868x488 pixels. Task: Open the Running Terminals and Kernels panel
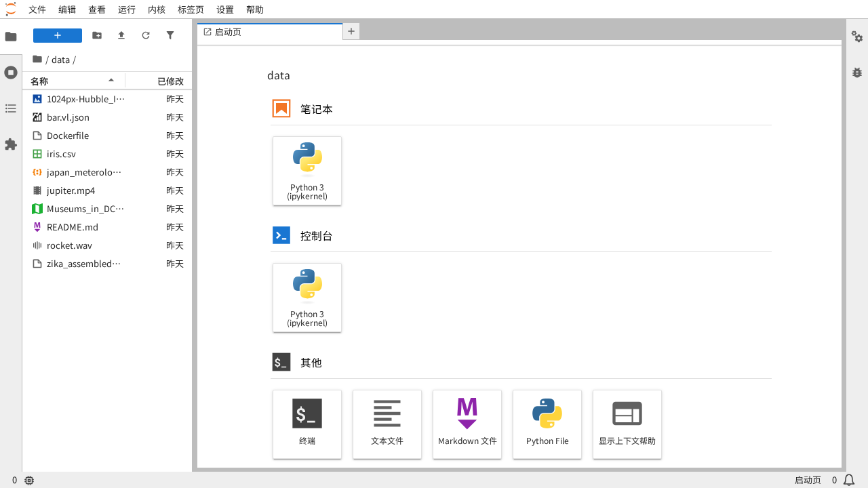click(x=11, y=73)
